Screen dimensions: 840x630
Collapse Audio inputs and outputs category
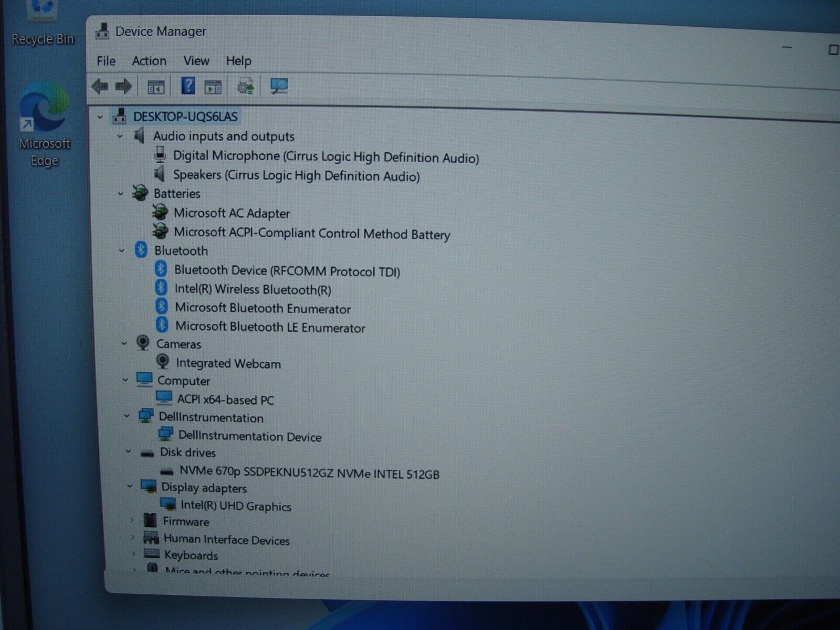[x=120, y=136]
